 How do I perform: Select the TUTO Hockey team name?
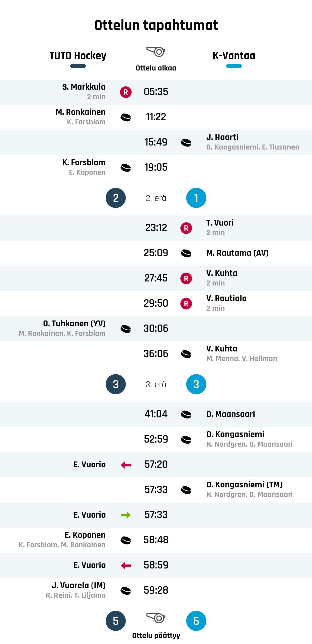[x=78, y=56]
